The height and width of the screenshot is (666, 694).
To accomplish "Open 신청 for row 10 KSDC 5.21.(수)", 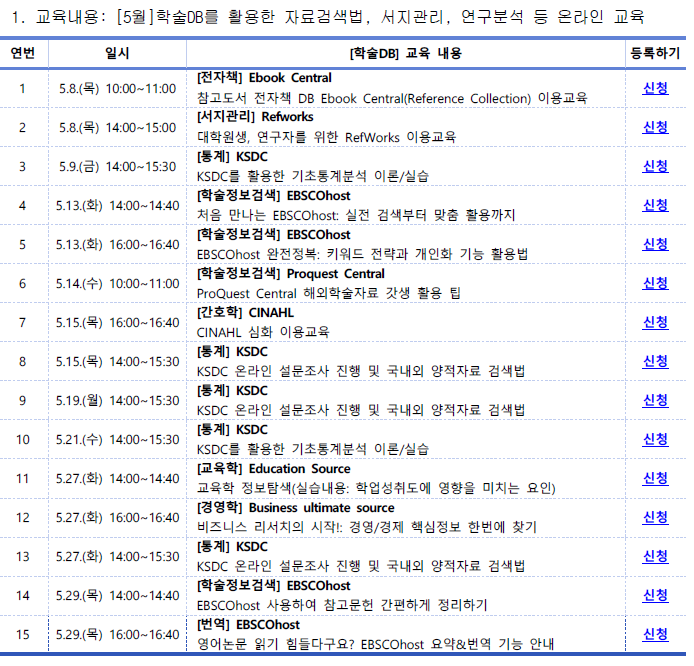I will [x=655, y=439].
